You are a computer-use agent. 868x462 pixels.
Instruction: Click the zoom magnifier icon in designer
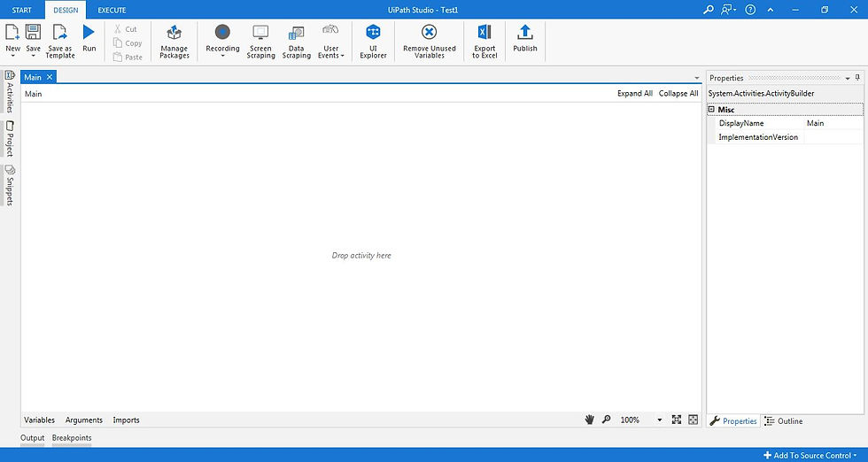[x=606, y=420]
